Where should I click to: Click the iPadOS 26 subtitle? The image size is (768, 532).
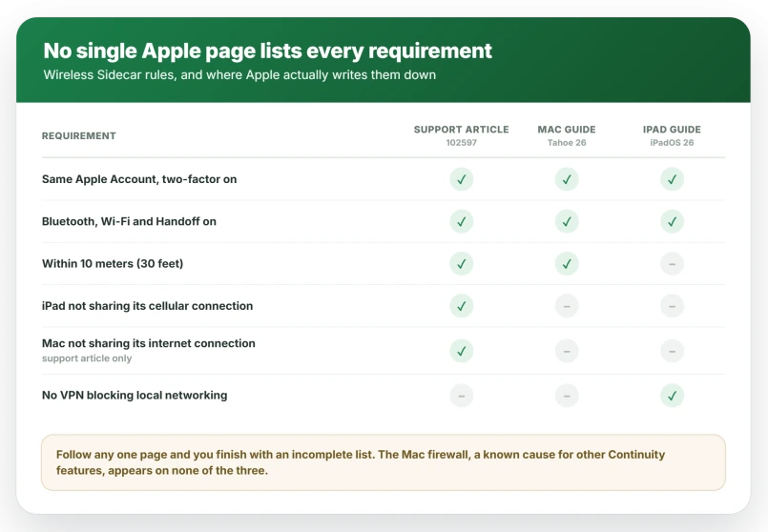pyautogui.click(x=672, y=142)
